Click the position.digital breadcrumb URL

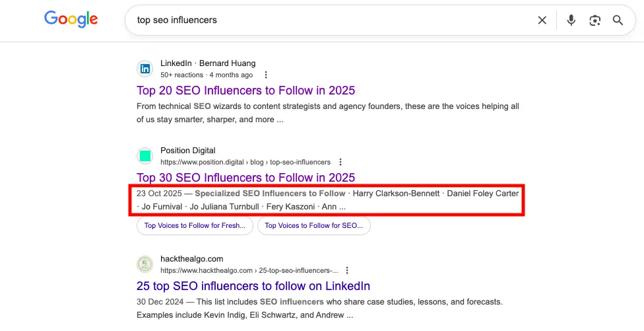[x=245, y=162]
